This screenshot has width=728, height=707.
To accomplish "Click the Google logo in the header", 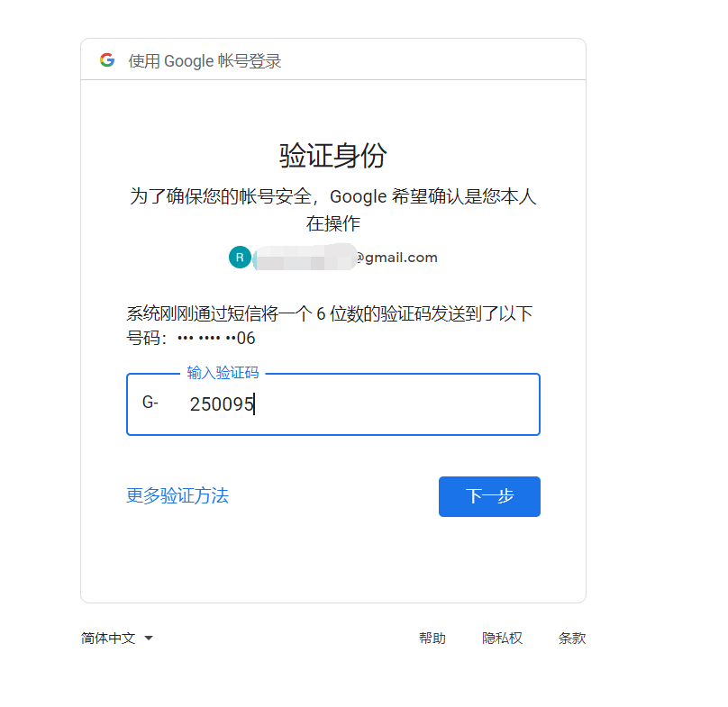I will click(107, 60).
